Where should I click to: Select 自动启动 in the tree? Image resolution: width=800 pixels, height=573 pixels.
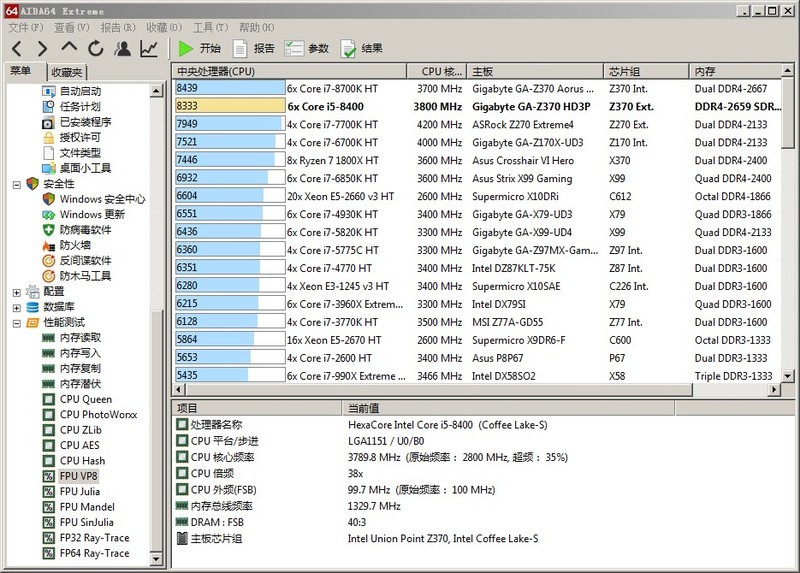coord(80,91)
